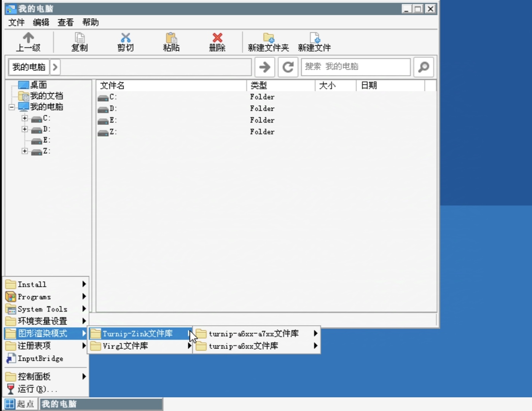Select E: drive in the folder tree
This screenshot has height=411, width=532.
tap(46, 140)
